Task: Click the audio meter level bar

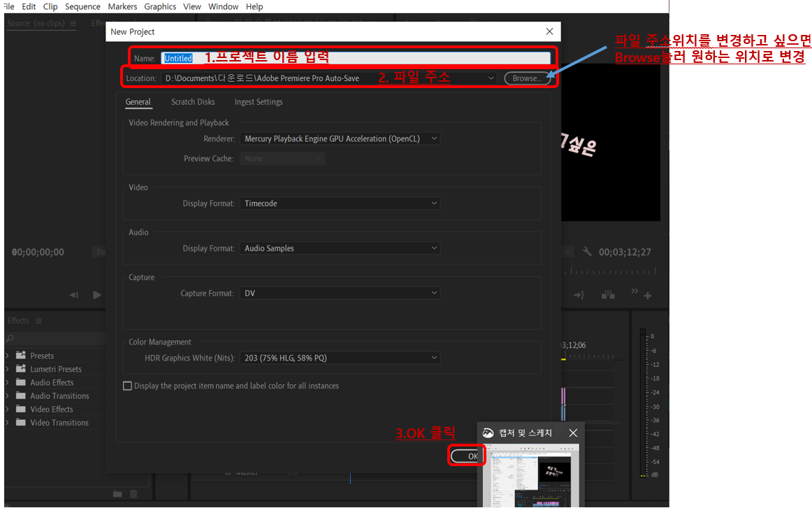Action: click(x=643, y=402)
